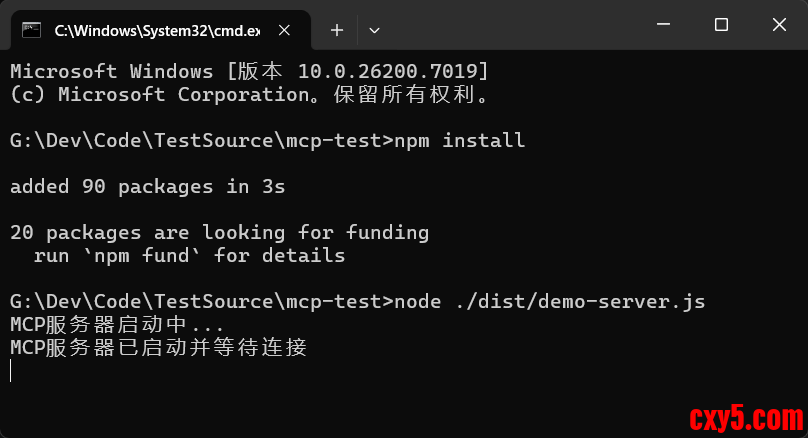Close the terminal window
The image size is (808, 438).
click(778, 25)
